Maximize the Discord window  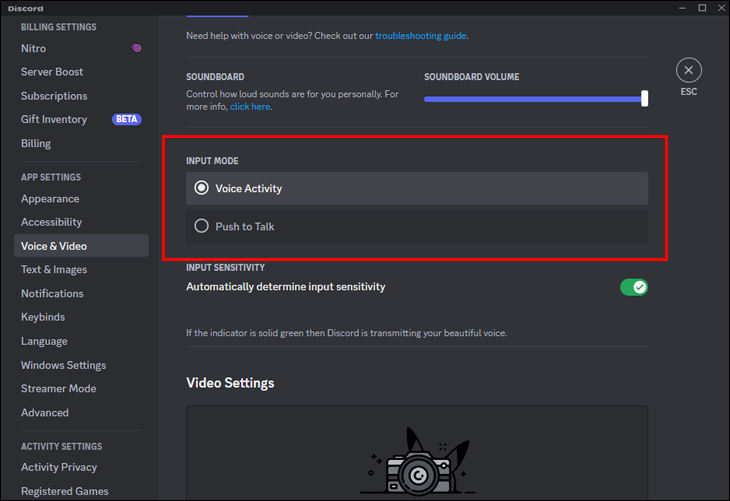(702, 8)
